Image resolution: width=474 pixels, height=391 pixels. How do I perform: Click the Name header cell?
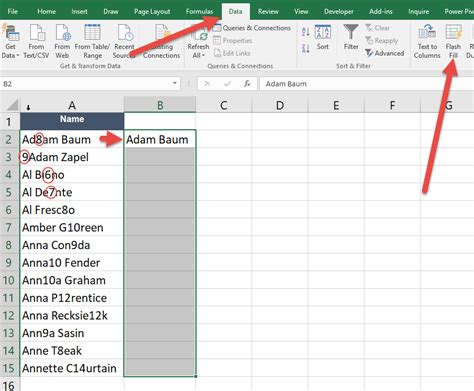point(72,121)
